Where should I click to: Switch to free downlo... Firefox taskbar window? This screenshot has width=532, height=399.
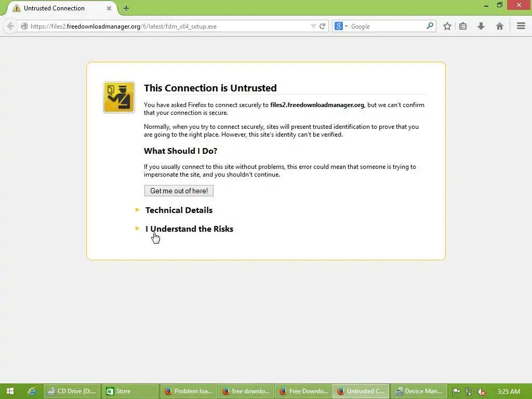click(246, 391)
